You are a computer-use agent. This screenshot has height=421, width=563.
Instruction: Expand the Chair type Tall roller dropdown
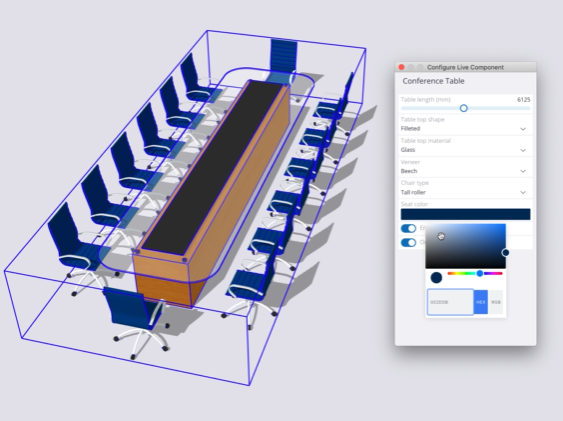click(465, 188)
